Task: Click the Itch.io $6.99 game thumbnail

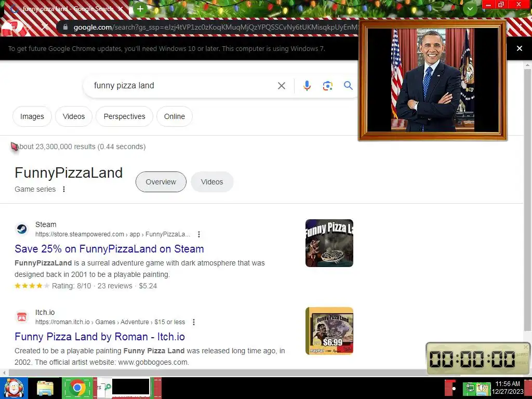Action: coord(329,331)
